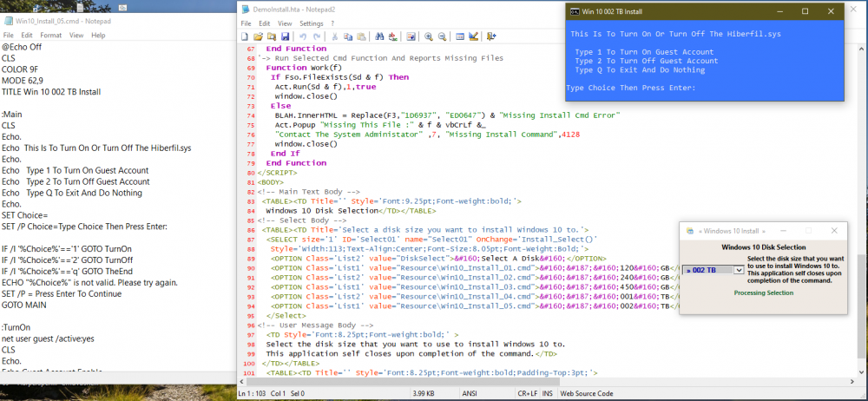
Task: Open a file using Notepad2's folder icon
Action: coord(258,36)
